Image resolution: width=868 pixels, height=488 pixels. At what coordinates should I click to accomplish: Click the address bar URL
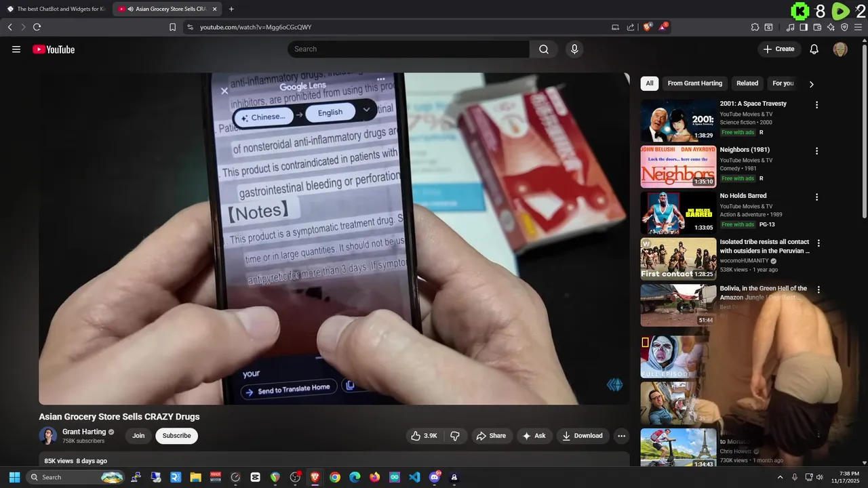click(x=256, y=27)
